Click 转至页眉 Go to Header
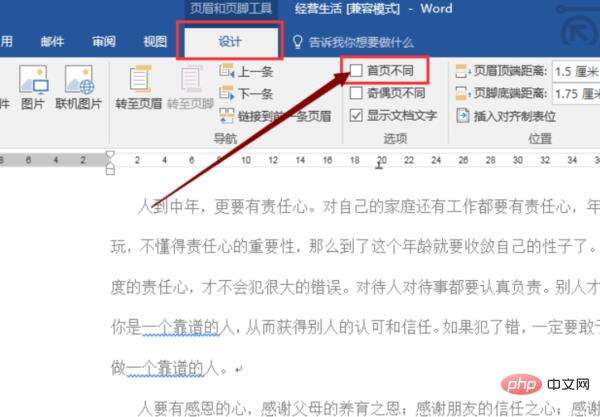This screenshot has height=417, width=600. [139, 87]
